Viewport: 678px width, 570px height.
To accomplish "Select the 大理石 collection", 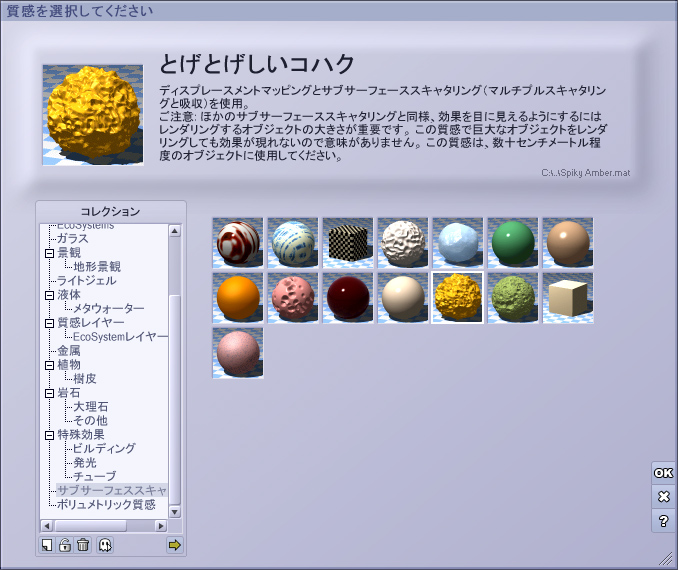I will (x=91, y=407).
